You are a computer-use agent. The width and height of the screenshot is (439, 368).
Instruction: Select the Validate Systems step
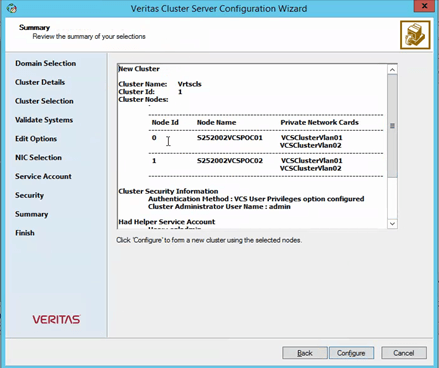click(x=44, y=120)
